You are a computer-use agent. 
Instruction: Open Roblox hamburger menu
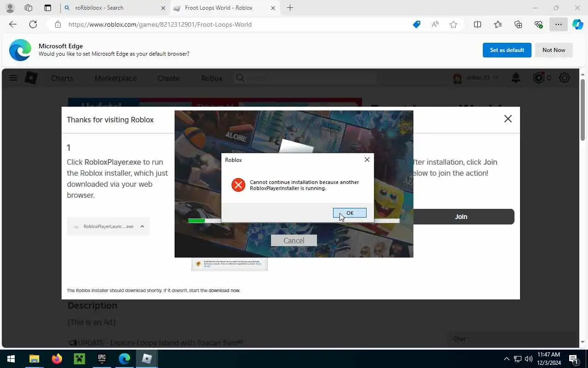click(x=13, y=78)
